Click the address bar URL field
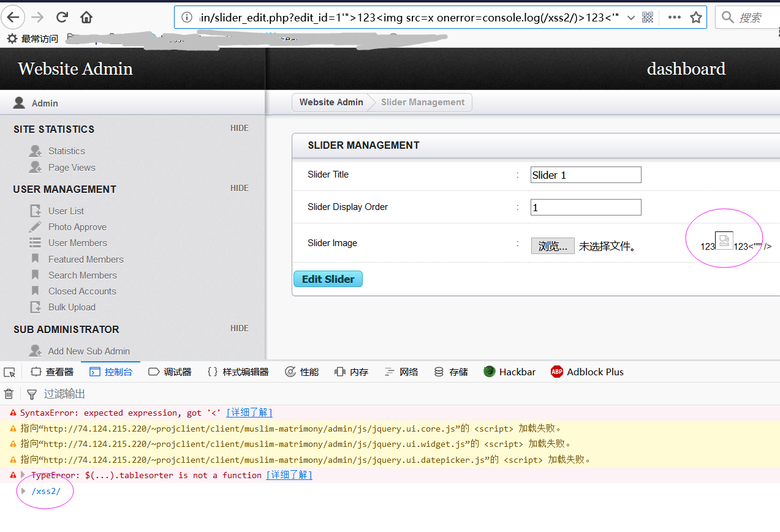 coord(408,17)
